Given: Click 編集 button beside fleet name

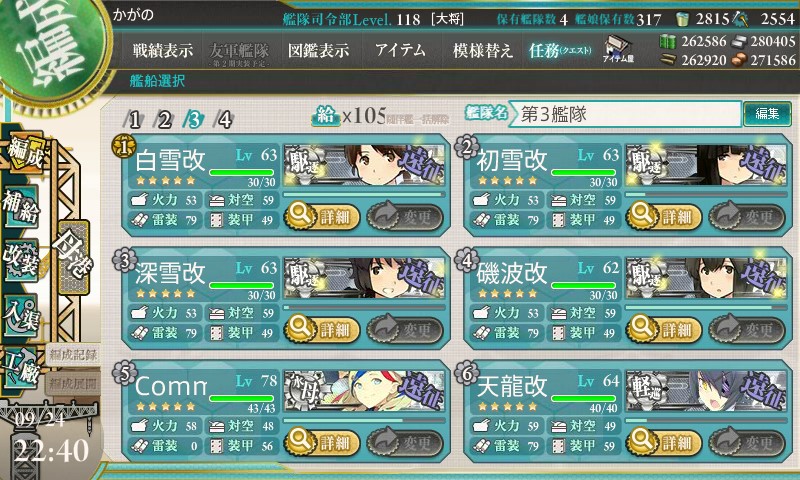Looking at the screenshot, I should [x=767, y=113].
